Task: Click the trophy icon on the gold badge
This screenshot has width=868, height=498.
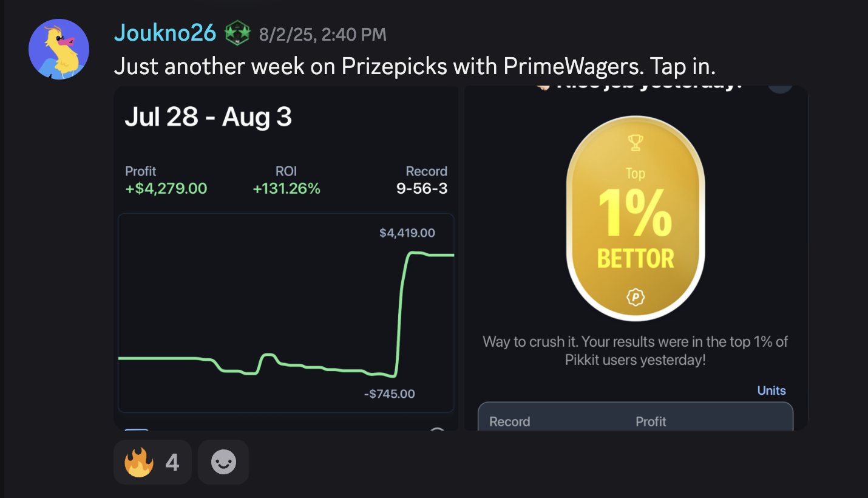Action: [x=636, y=143]
